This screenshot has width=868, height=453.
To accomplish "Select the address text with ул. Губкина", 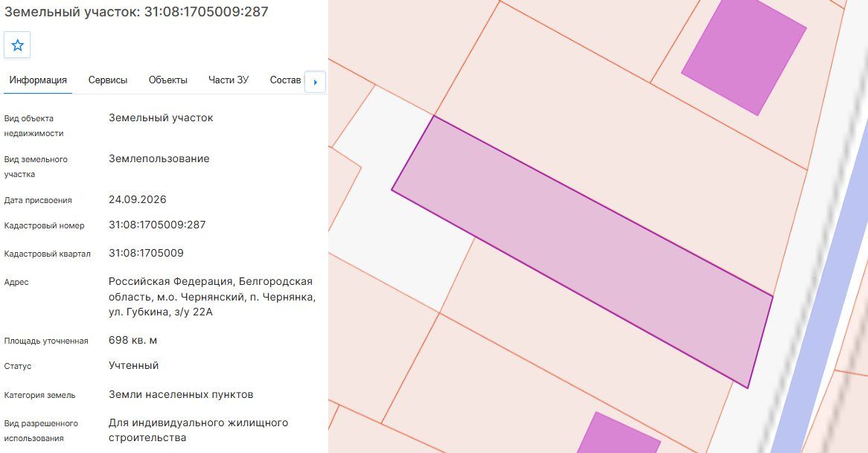I will click(212, 297).
